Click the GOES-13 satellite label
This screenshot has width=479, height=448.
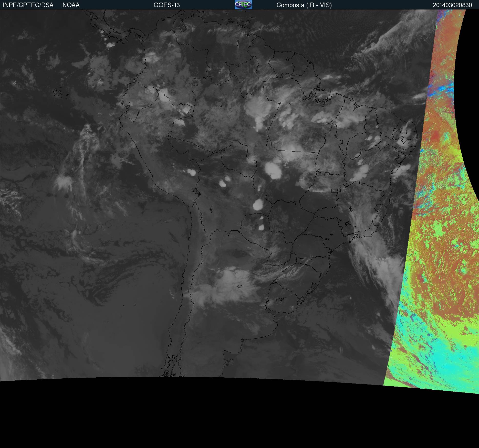166,5
